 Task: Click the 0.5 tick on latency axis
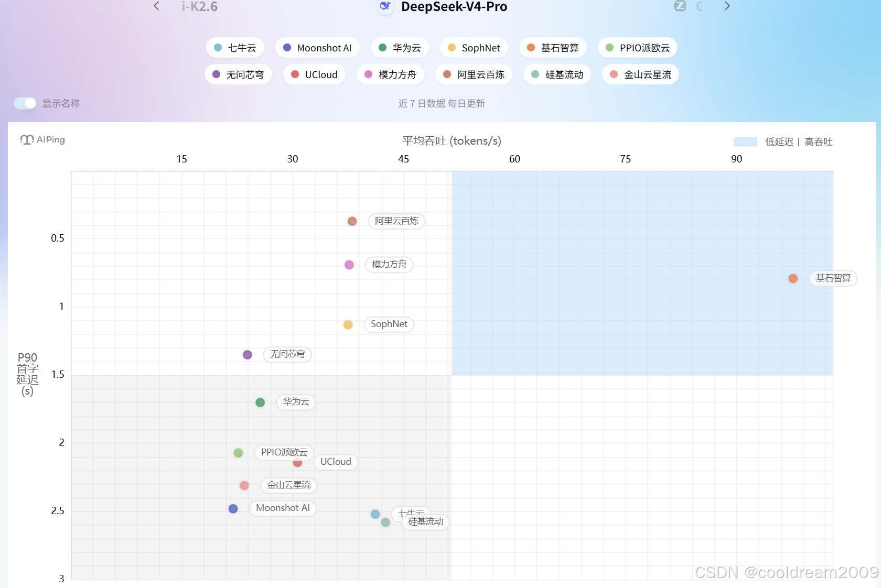tap(58, 238)
